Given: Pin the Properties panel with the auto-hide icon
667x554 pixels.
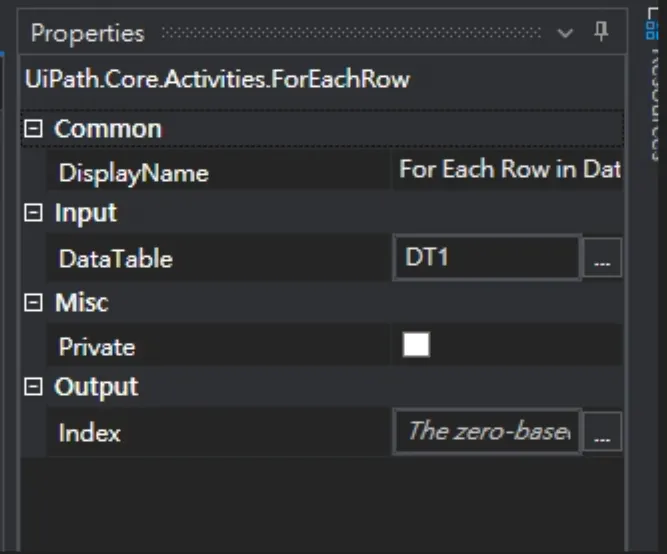Looking at the screenshot, I should point(601,32).
